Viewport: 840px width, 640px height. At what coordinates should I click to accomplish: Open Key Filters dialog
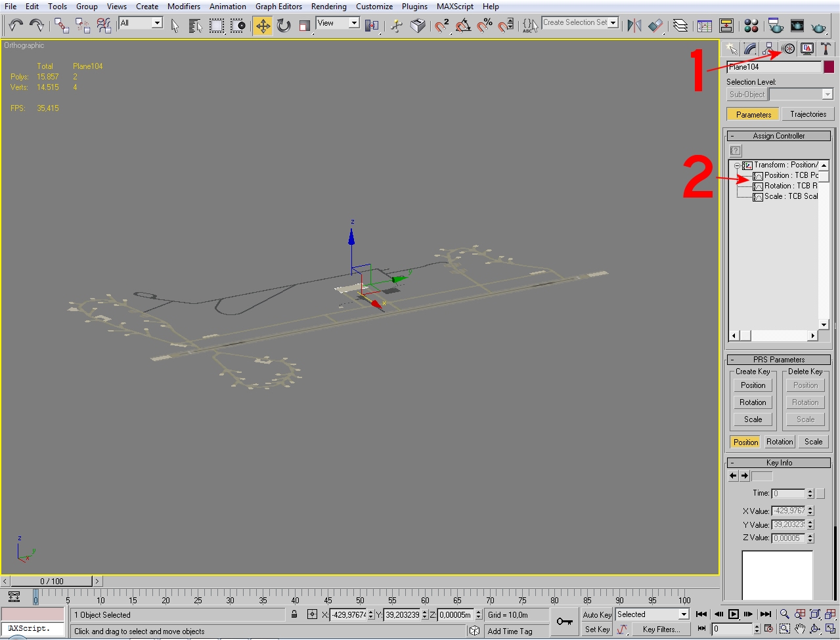coord(661,629)
